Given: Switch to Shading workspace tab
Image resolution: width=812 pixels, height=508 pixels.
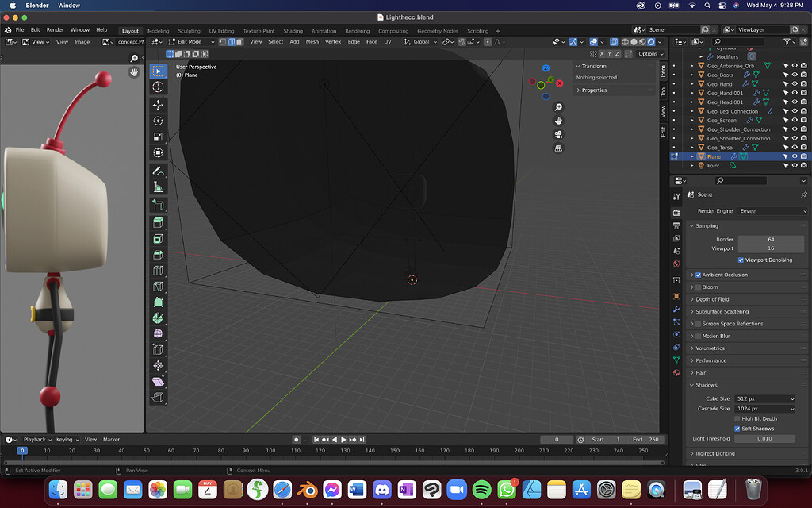Looking at the screenshot, I should click(x=293, y=31).
